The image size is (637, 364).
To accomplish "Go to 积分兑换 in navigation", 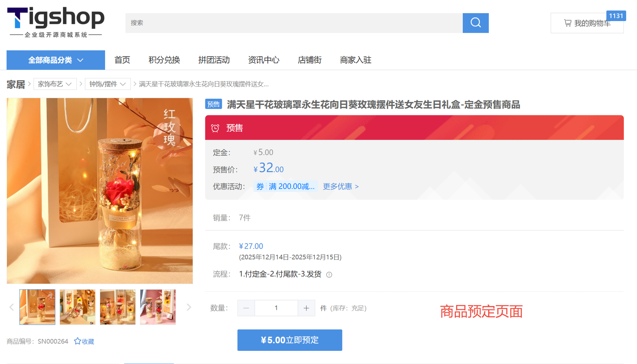I will [x=164, y=60].
